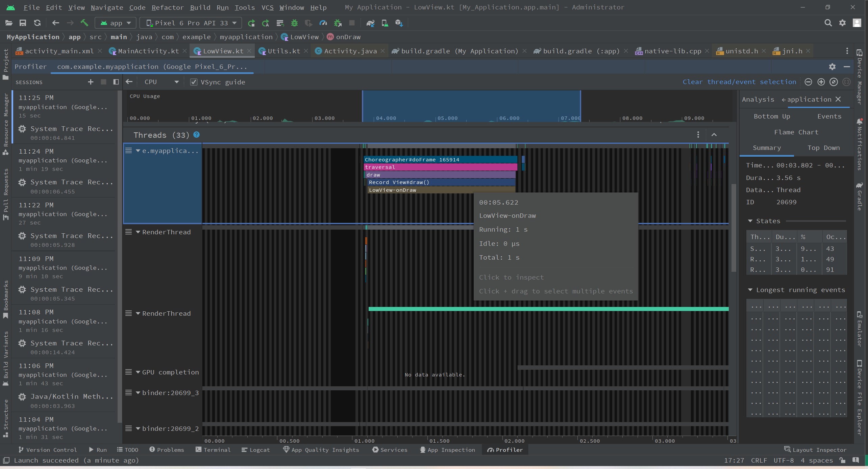Image resolution: width=868 pixels, height=469 pixels.
Task: Reset zoom of profiler timeline
Action: coord(834,82)
